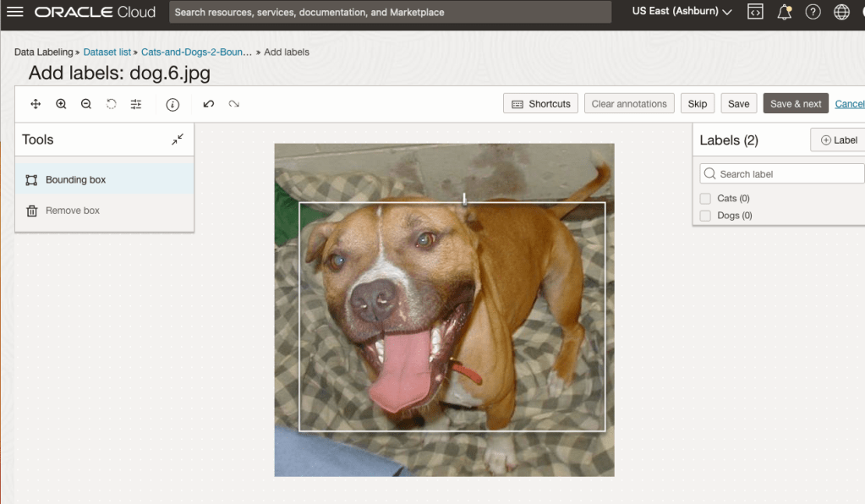This screenshot has height=504, width=865.
Task: Click the info circle icon
Action: click(172, 104)
